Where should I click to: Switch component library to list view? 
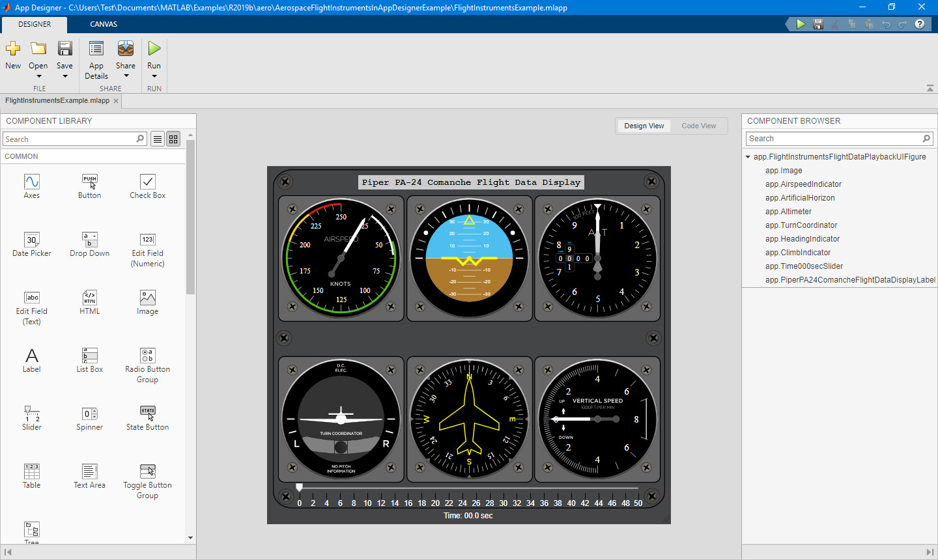[158, 139]
